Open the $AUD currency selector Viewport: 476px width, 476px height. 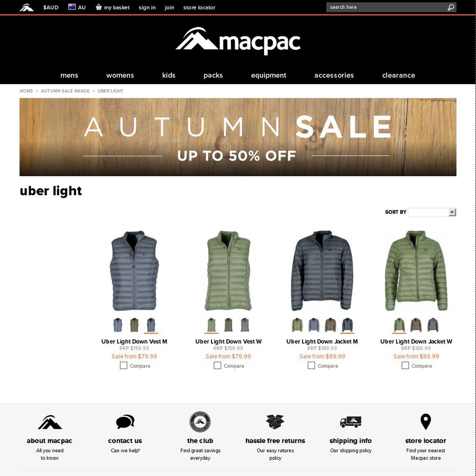coord(51,7)
